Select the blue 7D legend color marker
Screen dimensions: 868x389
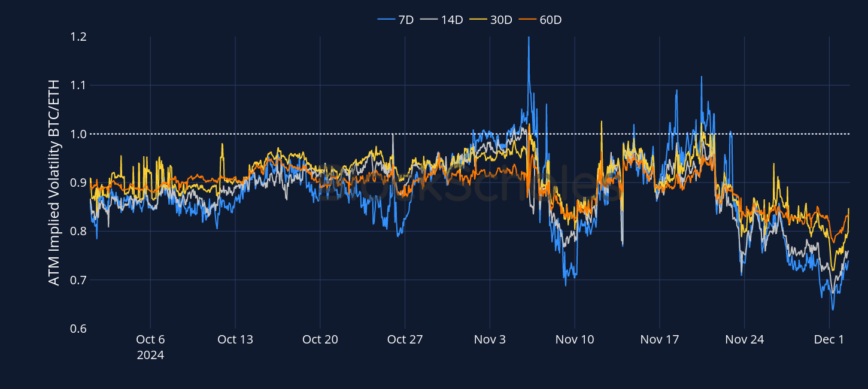(x=386, y=19)
